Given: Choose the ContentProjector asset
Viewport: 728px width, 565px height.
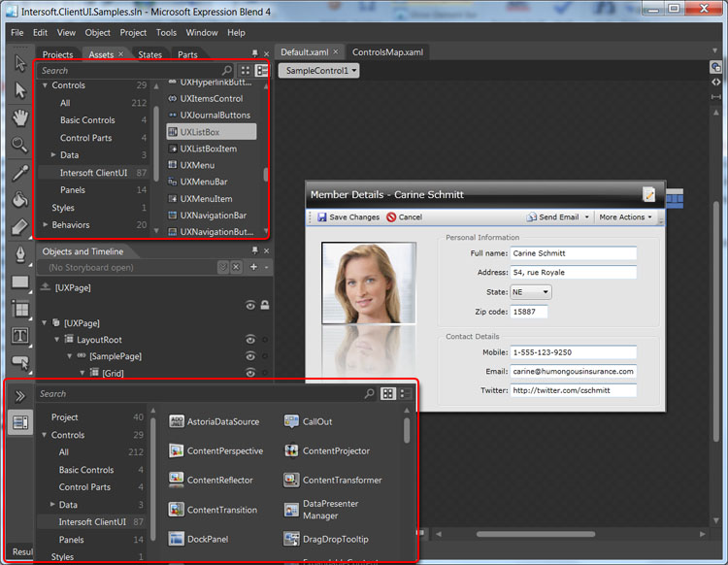Looking at the screenshot, I should tap(327, 450).
